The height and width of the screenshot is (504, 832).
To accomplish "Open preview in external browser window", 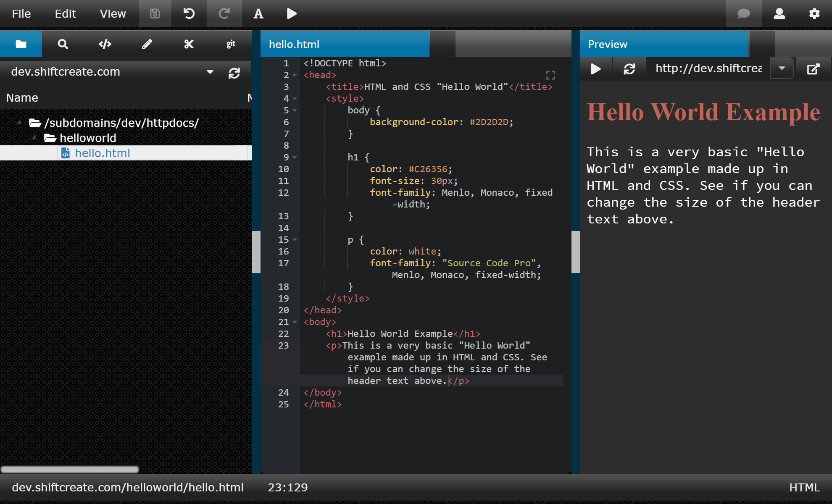I will (814, 68).
